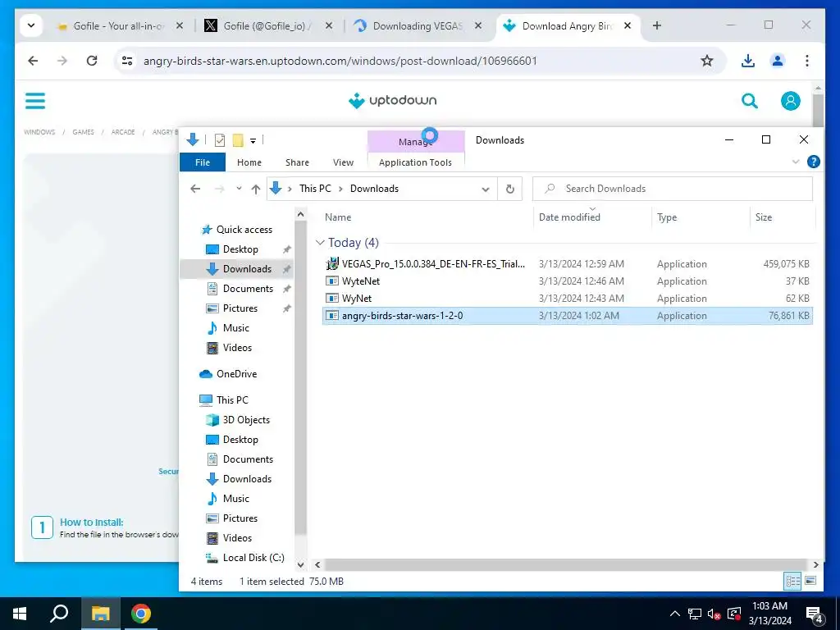Viewport: 840px width, 630px height.
Task: Switch to Large icons view layout
Action: pos(810,582)
